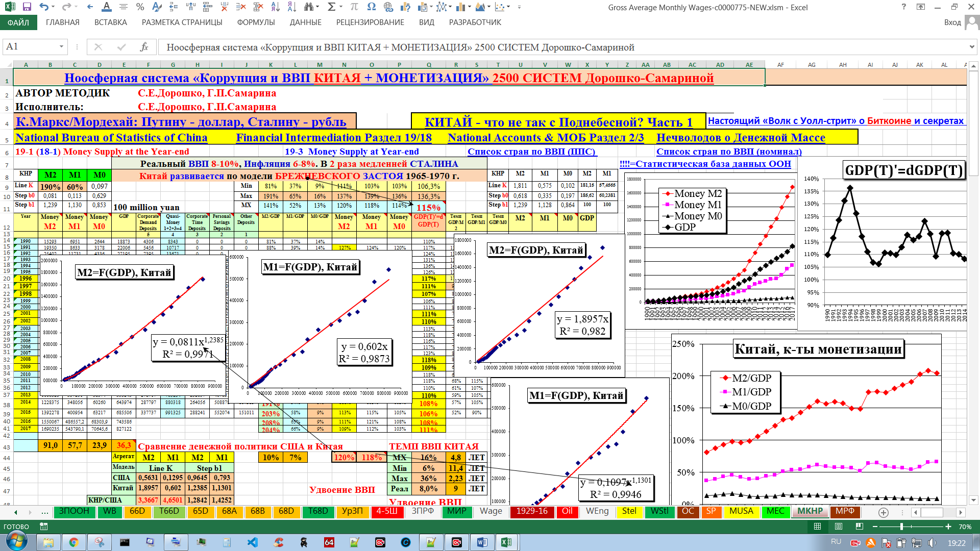Switch to Page Layout view button
Viewport: 980px width, 551px height.
tap(838, 527)
